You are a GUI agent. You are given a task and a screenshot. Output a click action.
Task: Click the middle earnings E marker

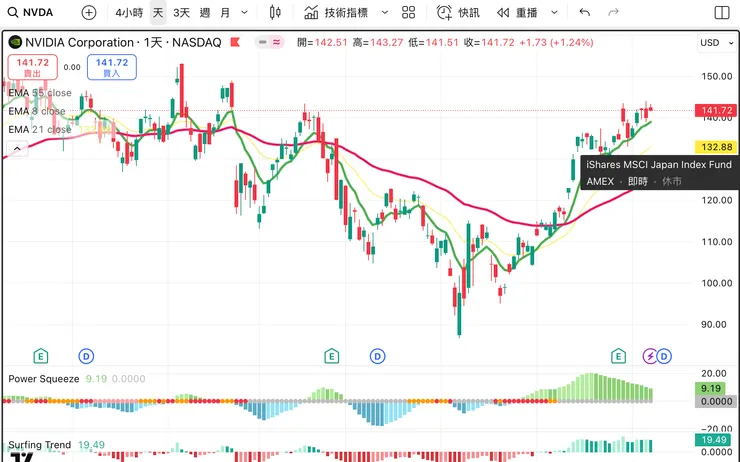coord(332,356)
